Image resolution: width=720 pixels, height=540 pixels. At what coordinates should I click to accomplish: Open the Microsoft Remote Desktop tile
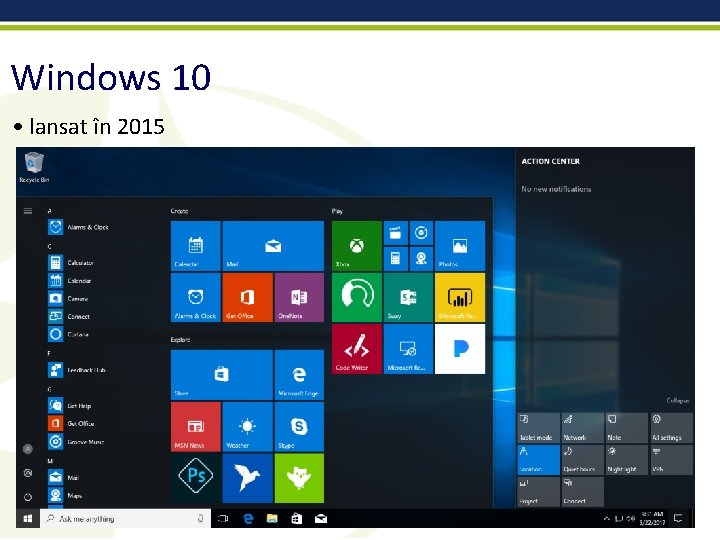(x=408, y=349)
